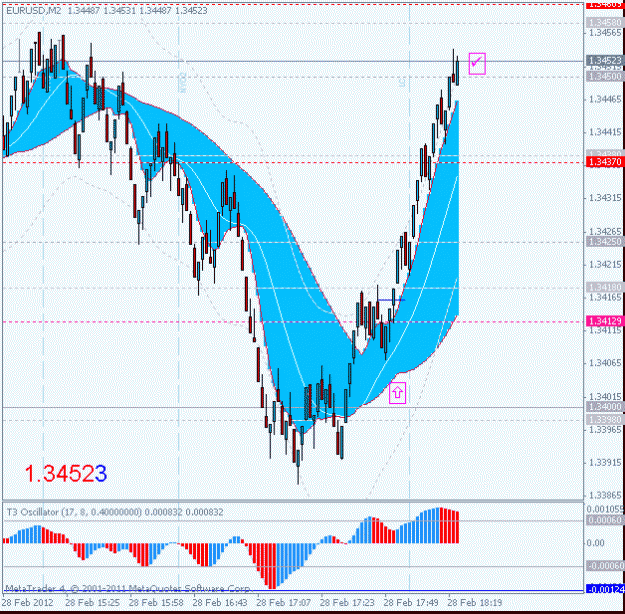Click the 1.33865 price axis value
The height and width of the screenshot is (614, 625).
click(605, 496)
